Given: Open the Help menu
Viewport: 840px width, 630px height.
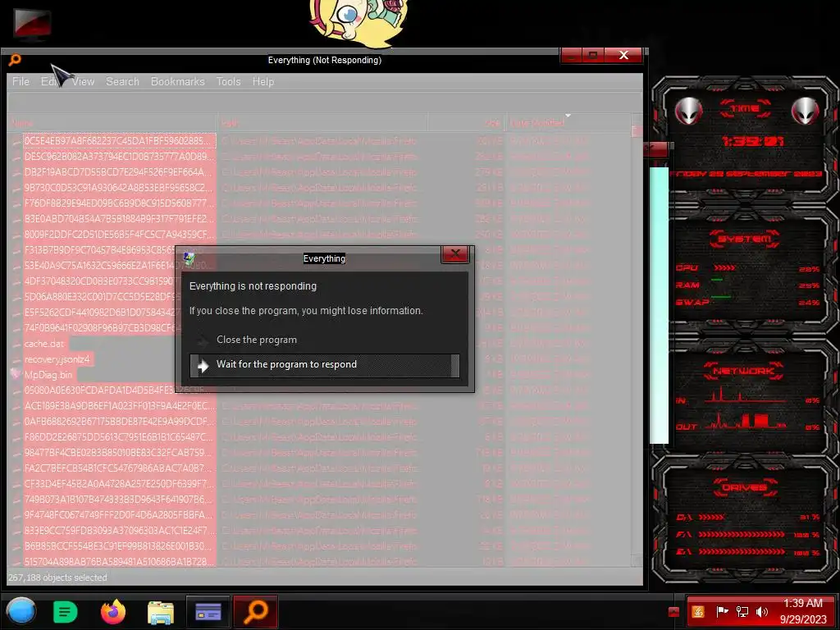Looking at the screenshot, I should [263, 81].
